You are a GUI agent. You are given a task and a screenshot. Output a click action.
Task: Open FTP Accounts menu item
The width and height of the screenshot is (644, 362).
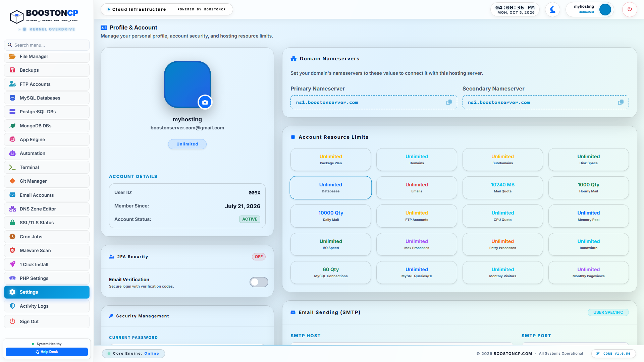(47, 84)
